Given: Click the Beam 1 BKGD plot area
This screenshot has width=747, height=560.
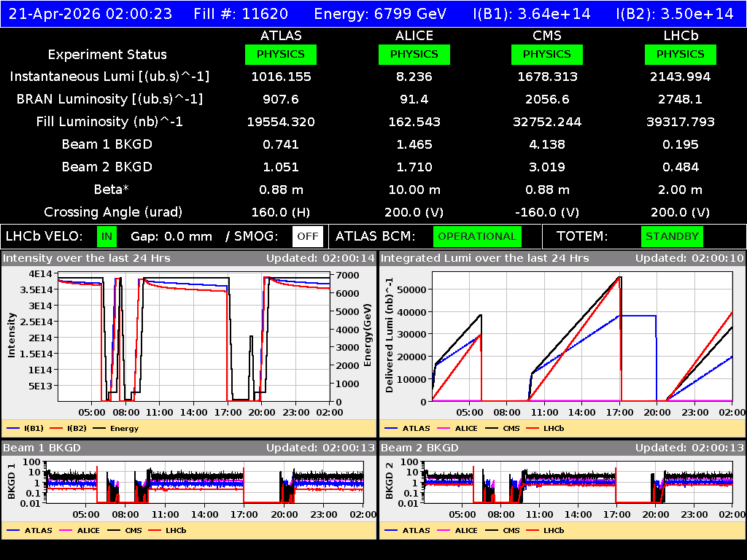Looking at the screenshot, I should point(205,482).
